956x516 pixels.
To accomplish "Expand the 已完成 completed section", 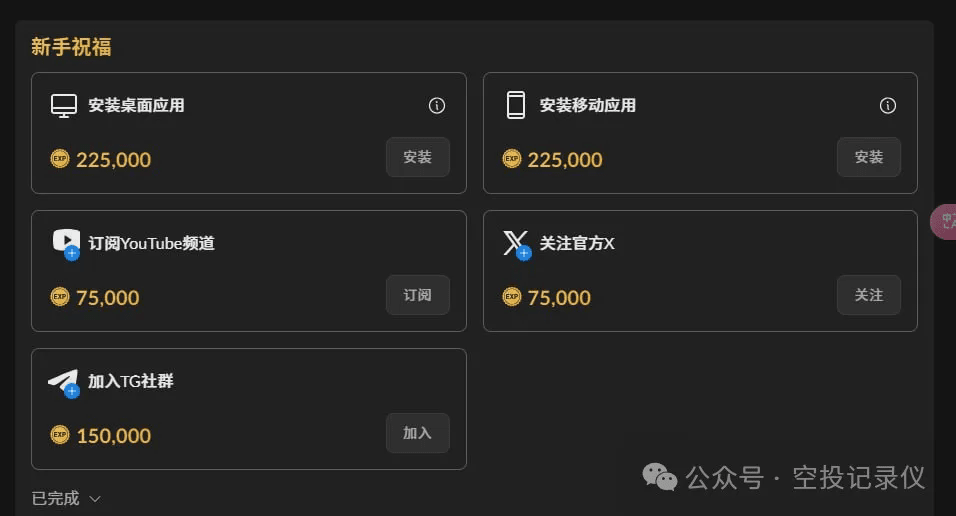I will pyautogui.click(x=66, y=498).
